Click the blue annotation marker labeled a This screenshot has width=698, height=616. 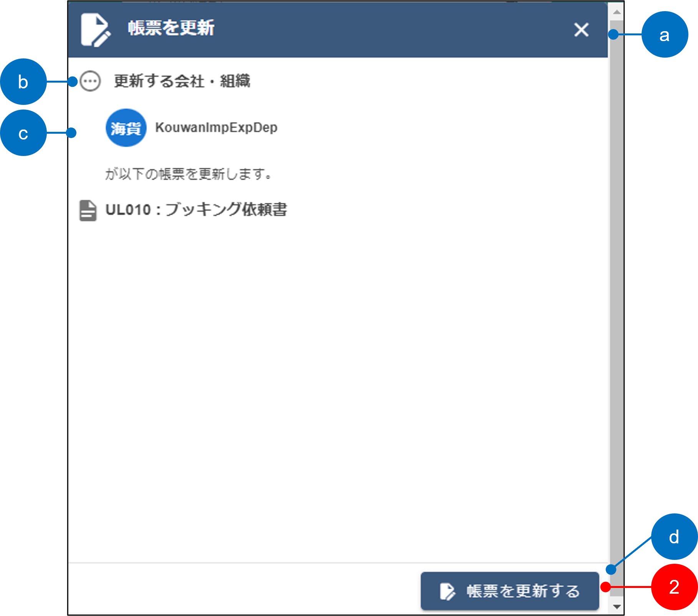tap(665, 35)
